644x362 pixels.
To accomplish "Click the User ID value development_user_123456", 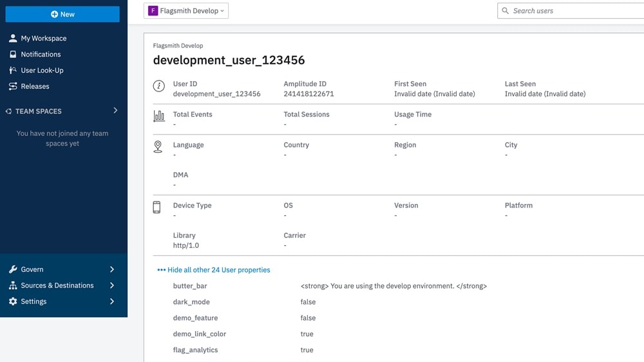I will click(x=216, y=93).
